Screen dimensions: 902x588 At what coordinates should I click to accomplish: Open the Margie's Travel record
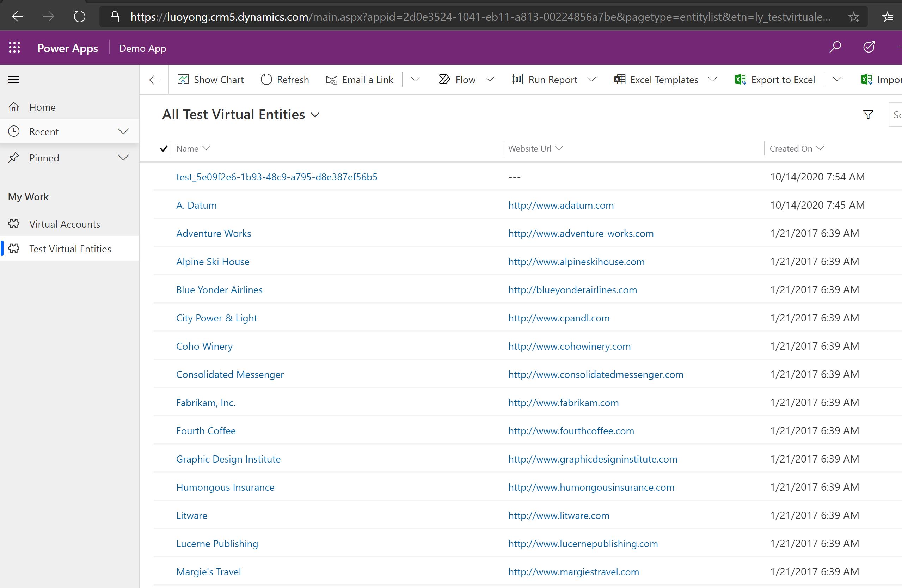tap(208, 572)
